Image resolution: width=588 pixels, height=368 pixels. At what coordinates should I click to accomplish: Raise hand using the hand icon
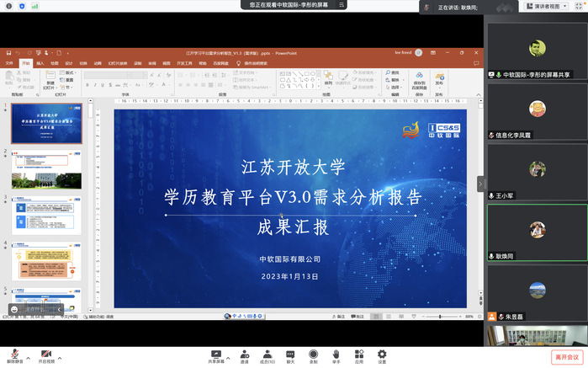(x=336, y=355)
